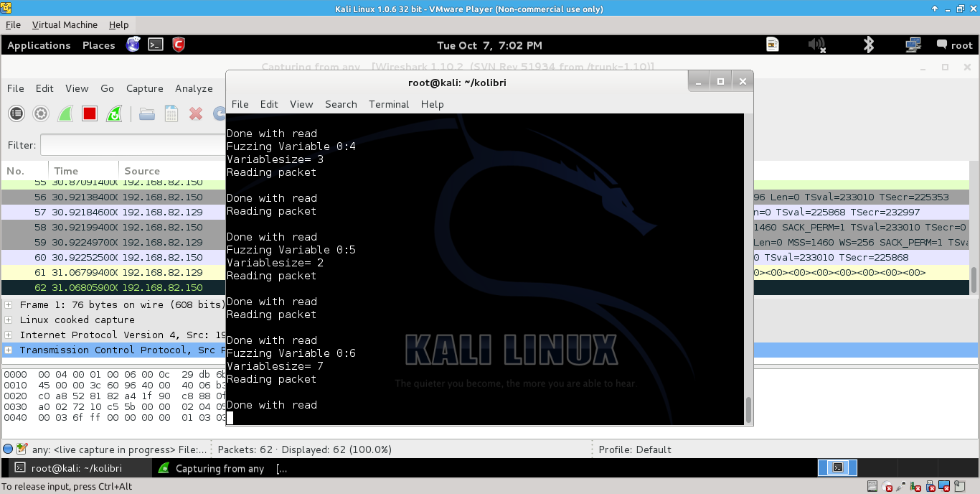
Task: Click the expert info circle in the Wireshark status bar
Action: [x=8, y=449]
